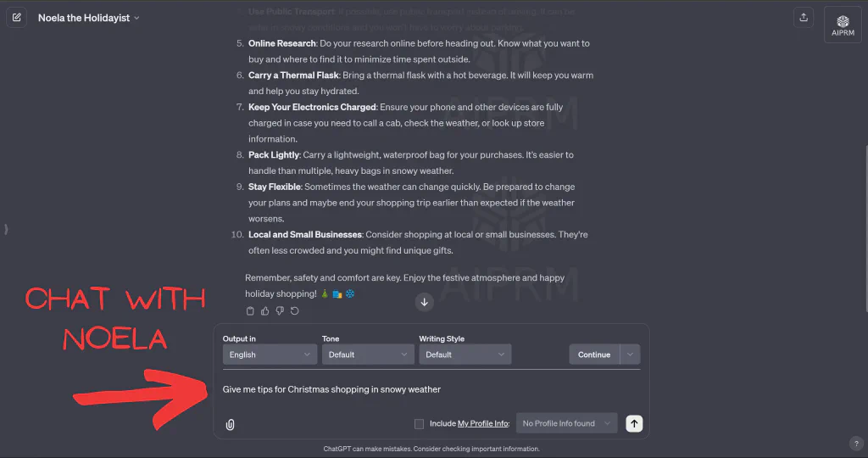
Task: Give the response a thumbs up
Action: pyautogui.click(x=265, y=311)
